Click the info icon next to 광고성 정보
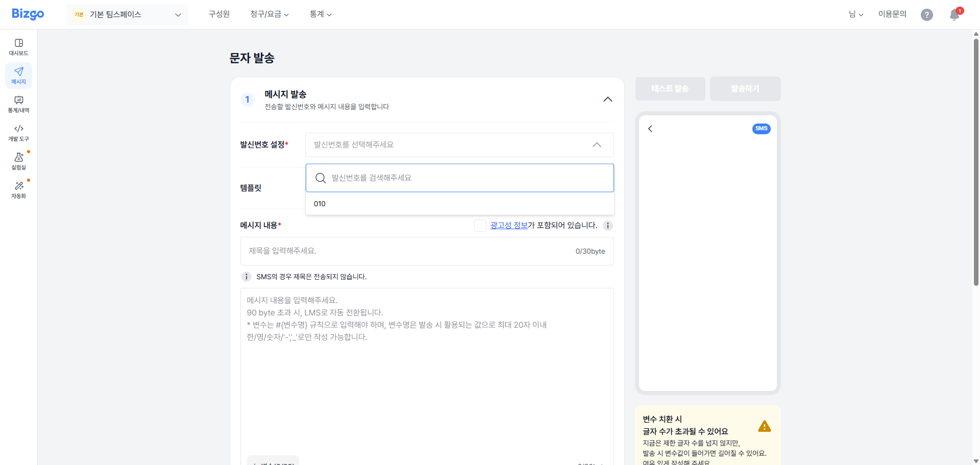The height and width of the screenshot is (465, 980). click(608, 225)
